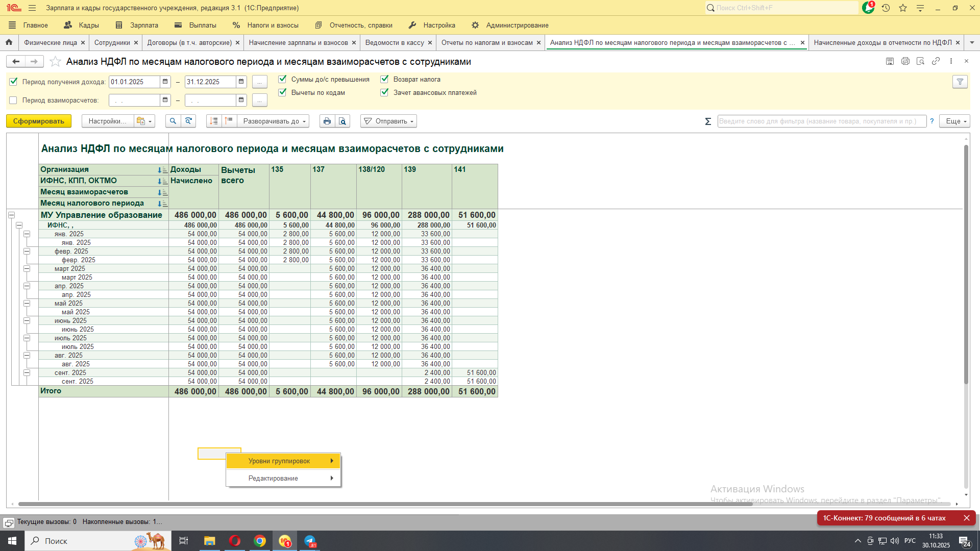Screen dimensions: 980x551
Task: Click expand all groups icon
Action: click(214, 121)
